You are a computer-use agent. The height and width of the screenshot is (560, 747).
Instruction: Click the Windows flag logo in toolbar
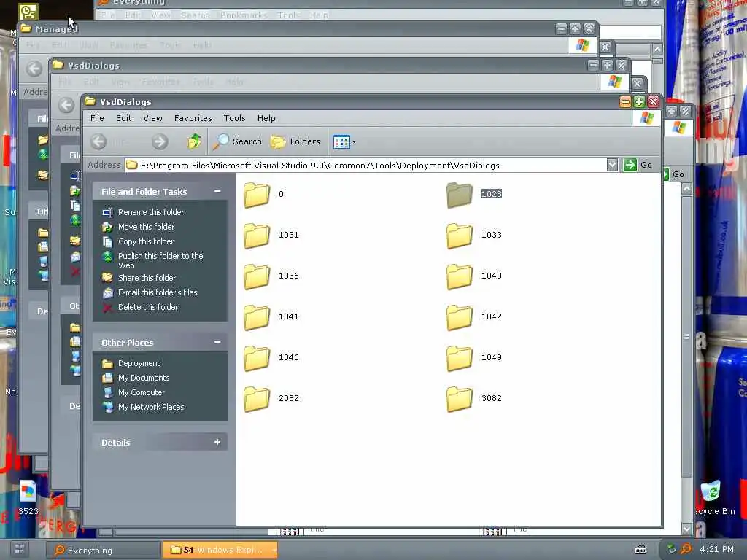click(x=646, y=118)
